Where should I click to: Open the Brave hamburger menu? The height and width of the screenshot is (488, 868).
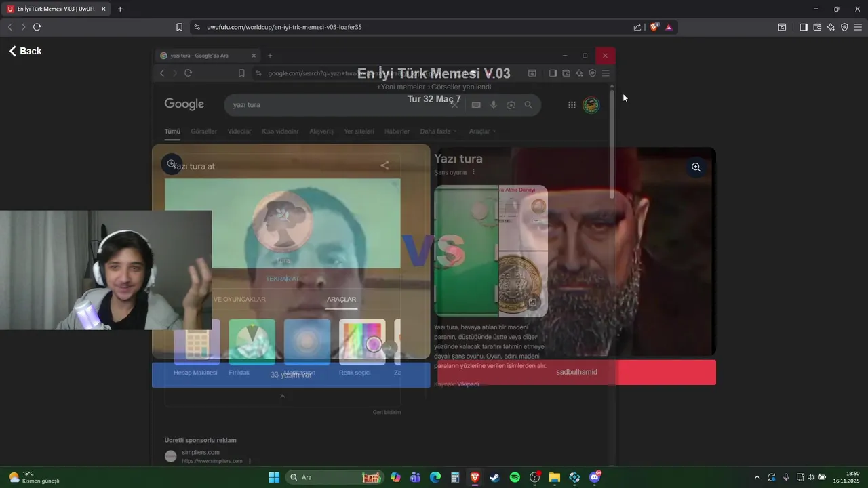tap(858, 27)
